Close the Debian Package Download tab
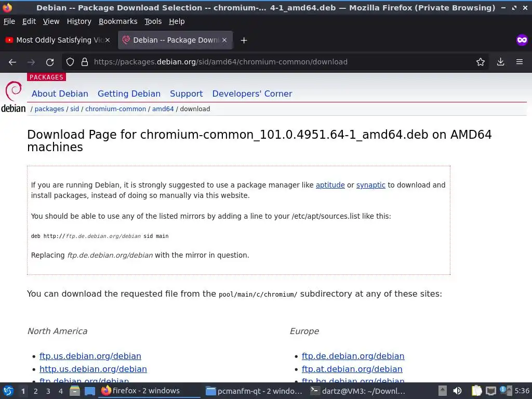The width and height of the screenshot is (532, 399). coord(224,40)
